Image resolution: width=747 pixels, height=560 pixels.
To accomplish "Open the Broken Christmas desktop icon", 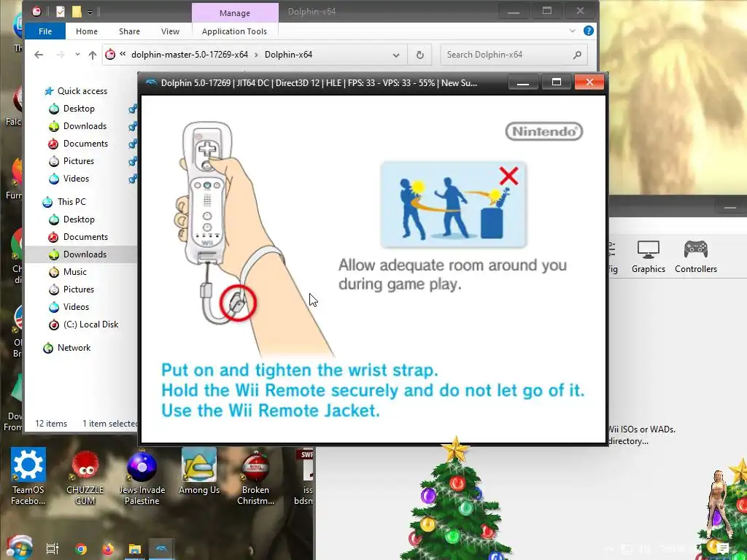I will (x=256, y=477).
